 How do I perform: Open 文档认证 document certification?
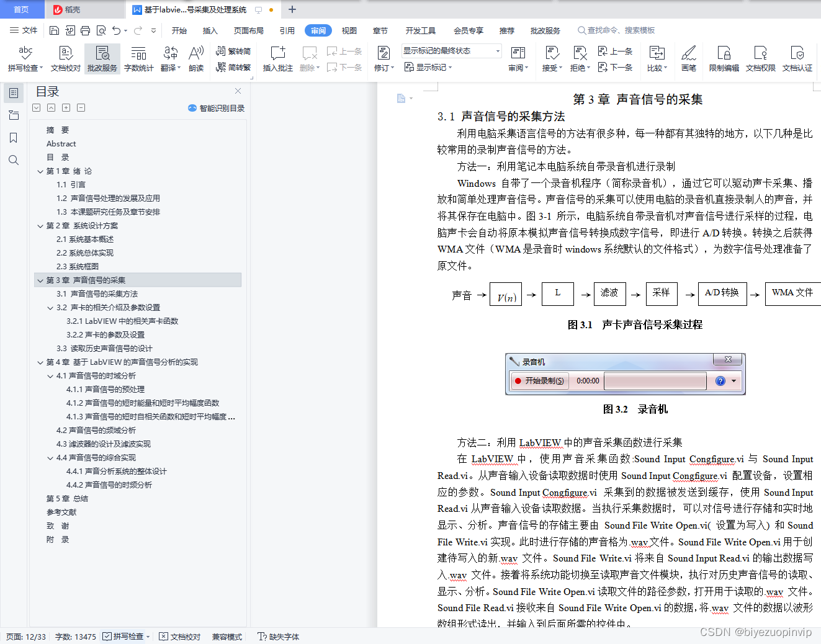(797, 59)
